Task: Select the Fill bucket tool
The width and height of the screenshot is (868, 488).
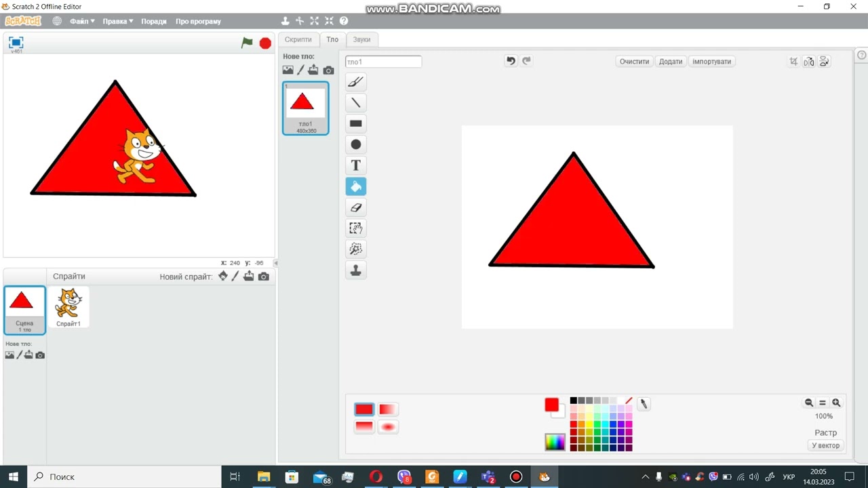Action: 355,186
